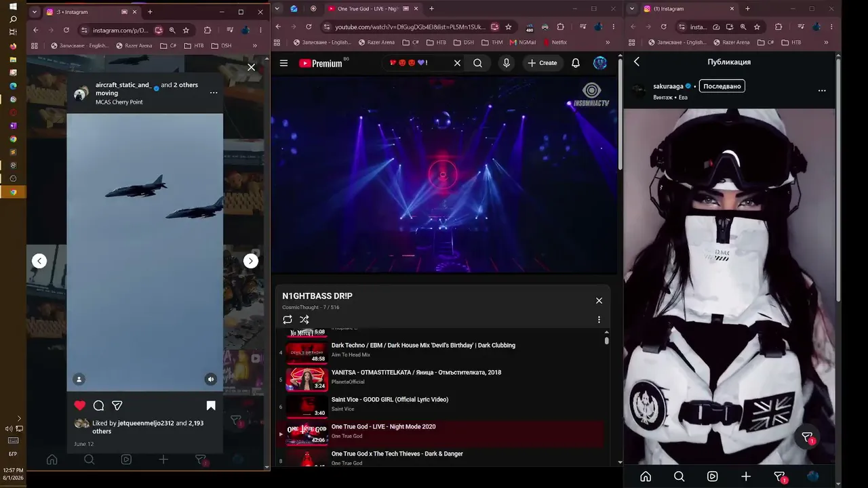Image resolution: width=868 pixels, height=488 pixels.
Task: Select One True God - LIVE - Night Mode 2020
Action: pos(440,434)
